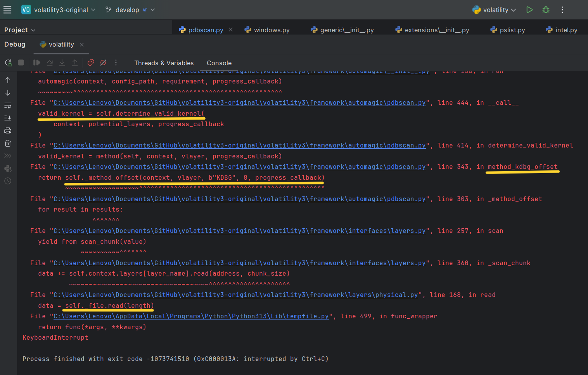Viewport: 588px width, 375px height.
Task: Enable scroll to end of console
Action: (x=8, y=118)
